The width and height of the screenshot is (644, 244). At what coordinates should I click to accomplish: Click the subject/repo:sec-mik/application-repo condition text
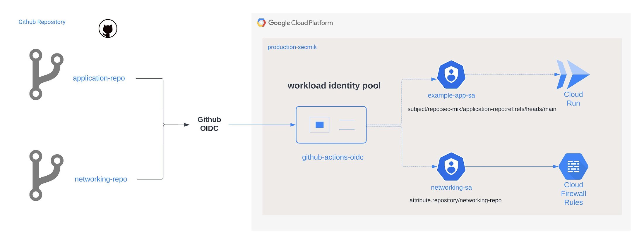pyautogui.click(x=482, y=109)
